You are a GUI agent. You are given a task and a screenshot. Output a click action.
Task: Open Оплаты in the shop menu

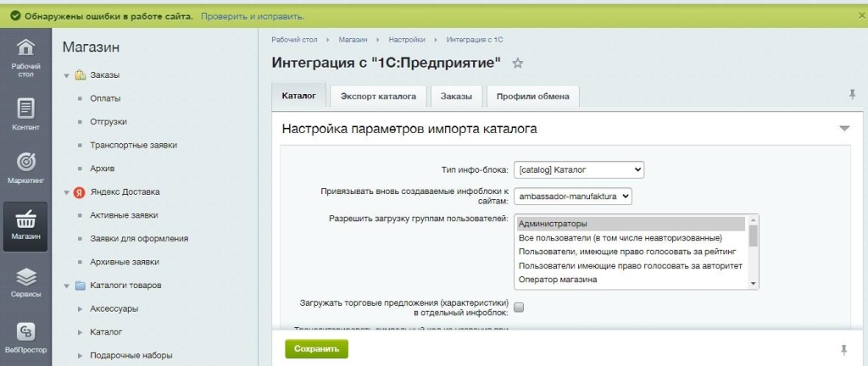coord(105,98)
